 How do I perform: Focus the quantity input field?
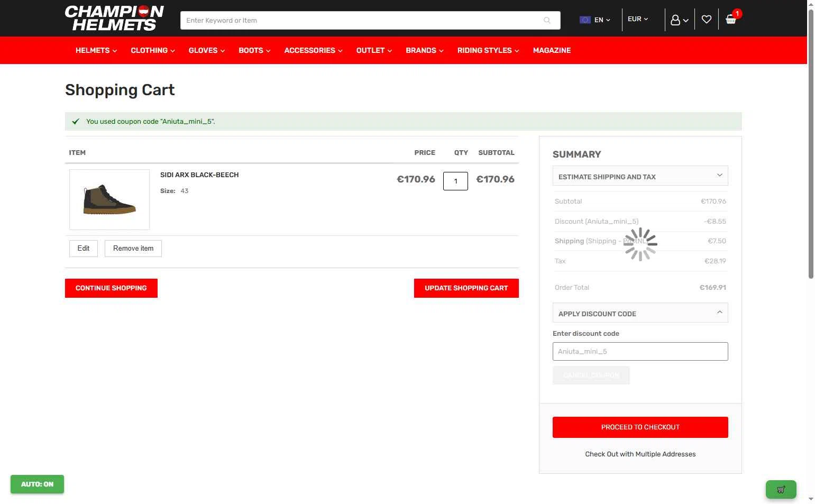pos(455,181)
